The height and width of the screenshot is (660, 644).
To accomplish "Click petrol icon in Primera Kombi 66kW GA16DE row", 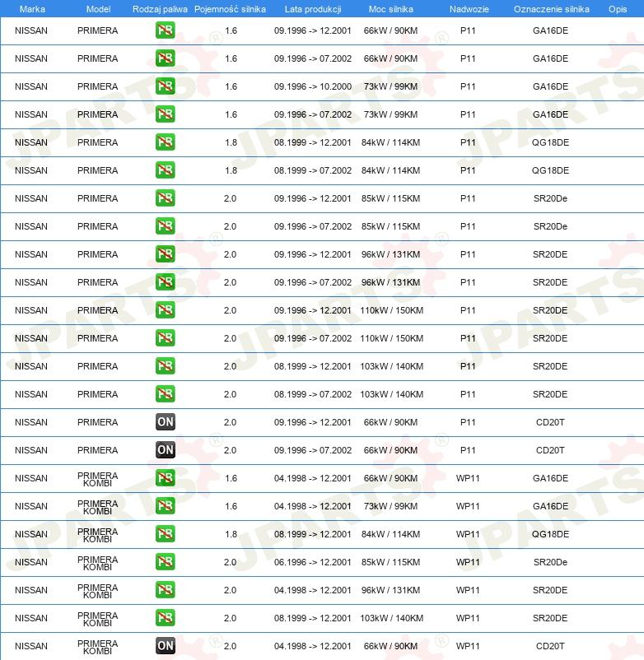I will pyautogui.click(x=165, y=478).
